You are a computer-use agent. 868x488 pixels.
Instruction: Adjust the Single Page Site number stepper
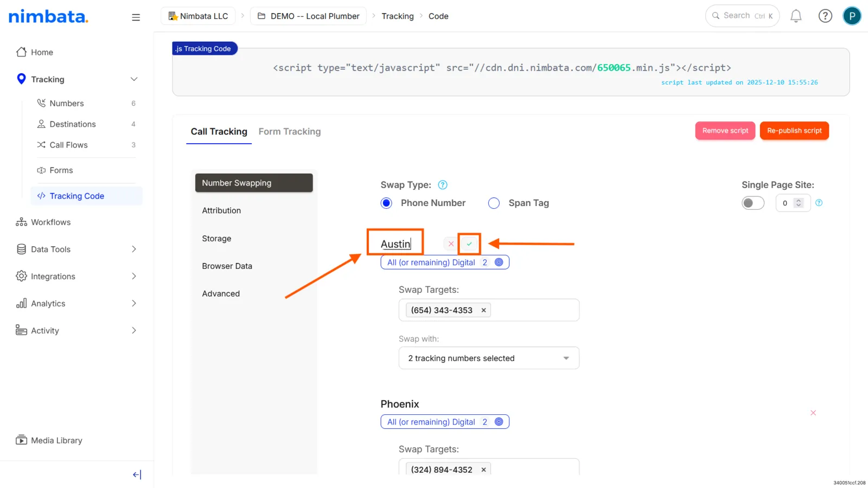(x=799, y=203)
